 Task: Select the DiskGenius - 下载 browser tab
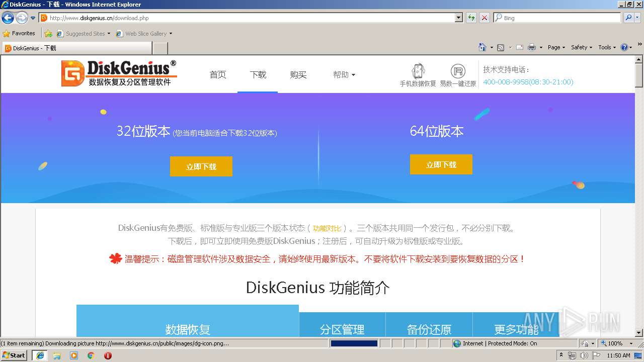[77, 48]
